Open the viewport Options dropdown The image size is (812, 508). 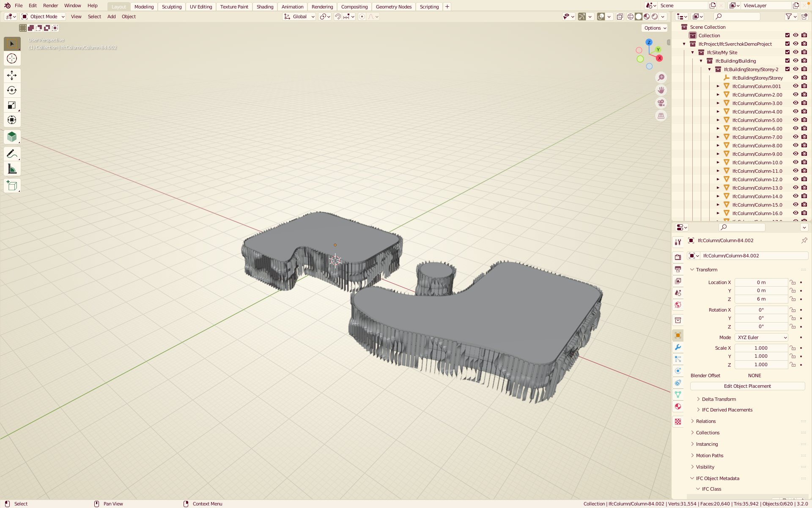click(x=655, y=28)
